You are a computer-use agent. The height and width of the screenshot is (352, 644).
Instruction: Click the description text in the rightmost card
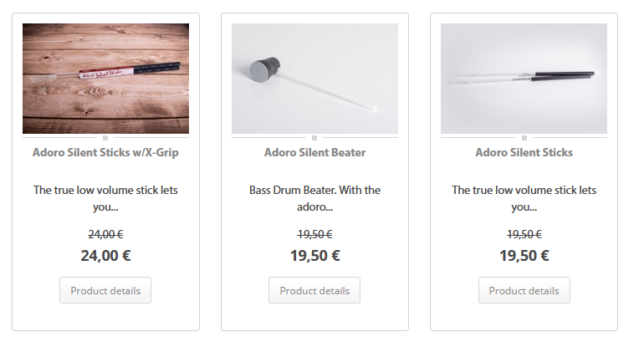click(x=524, y=198)
